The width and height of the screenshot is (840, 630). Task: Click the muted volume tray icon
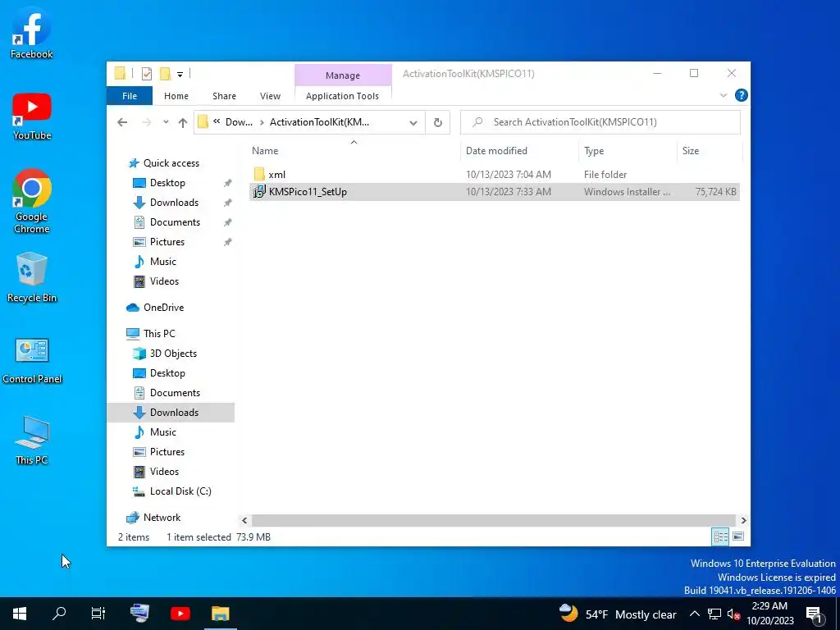point(733,614)
